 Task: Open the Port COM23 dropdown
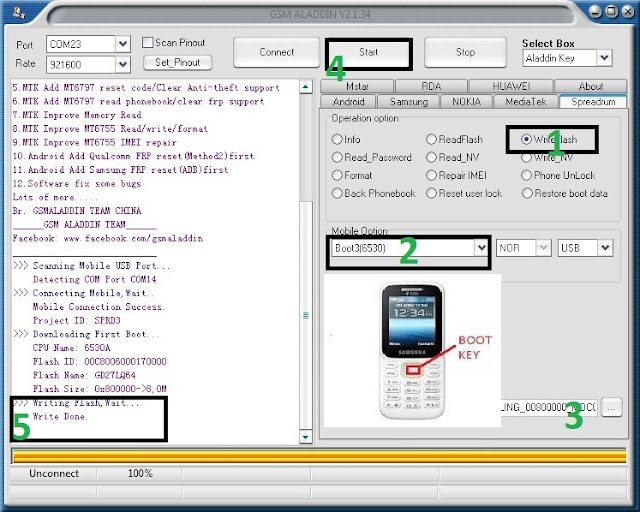(x=123, y=44)
